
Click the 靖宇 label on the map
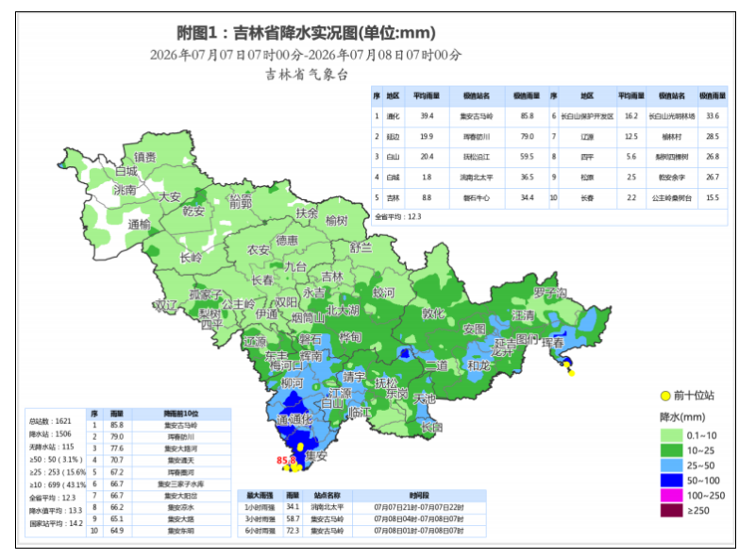pos(354,376)
